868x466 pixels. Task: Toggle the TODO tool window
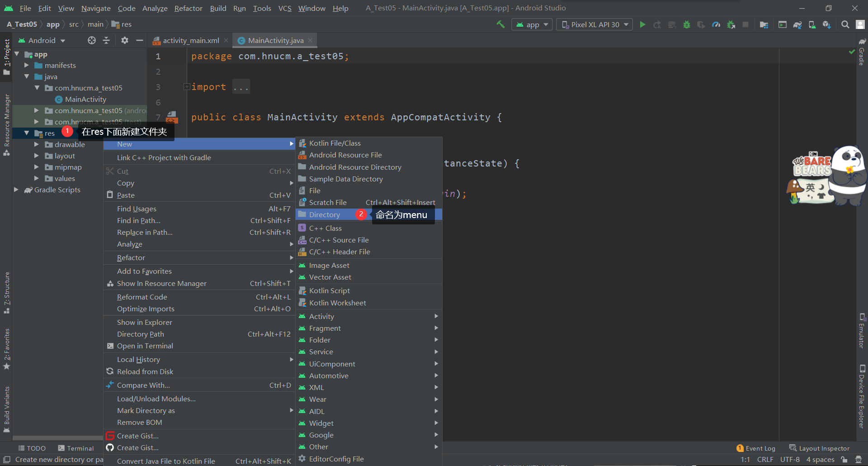click(x=32, y=448)
